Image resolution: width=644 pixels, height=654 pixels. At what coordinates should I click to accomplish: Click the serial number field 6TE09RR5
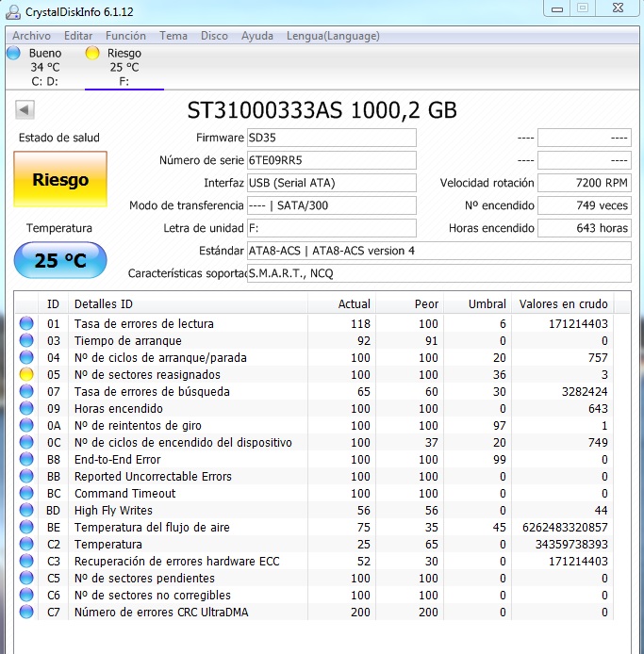tap(331, 160)
